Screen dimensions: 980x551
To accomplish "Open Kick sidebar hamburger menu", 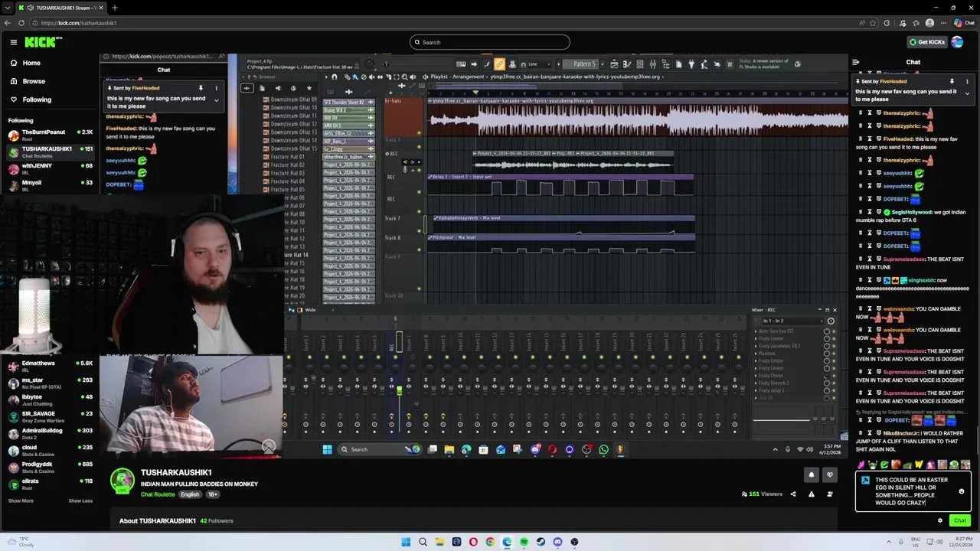I will coord(14,42).
